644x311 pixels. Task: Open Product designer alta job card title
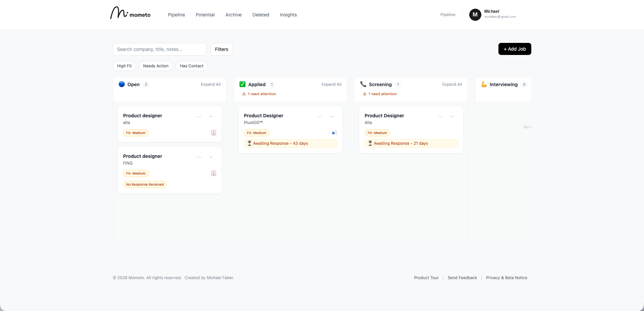[143, 116]
